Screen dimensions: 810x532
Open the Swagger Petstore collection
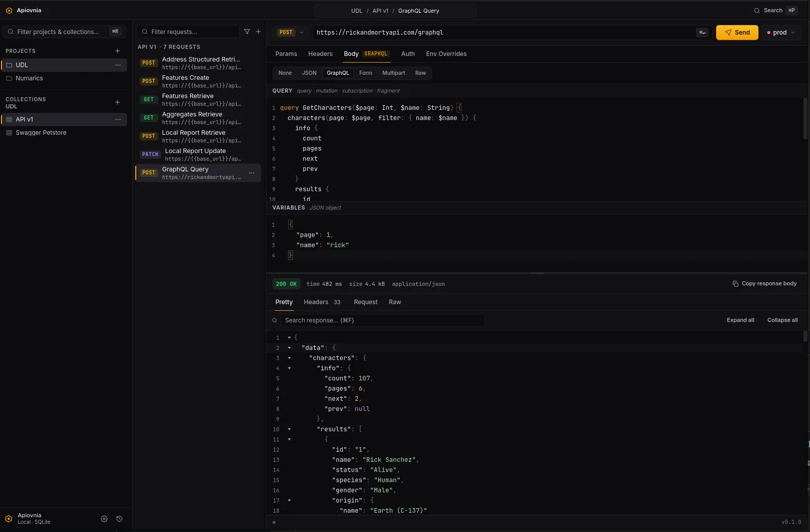pos(64,133)
